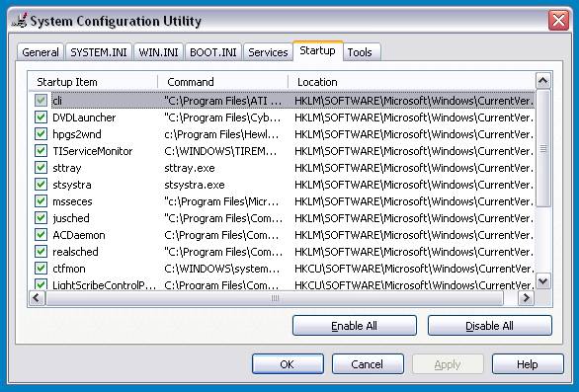Click the sttray.exe command cell
The image size is (579, 392).
coord(190,168)
